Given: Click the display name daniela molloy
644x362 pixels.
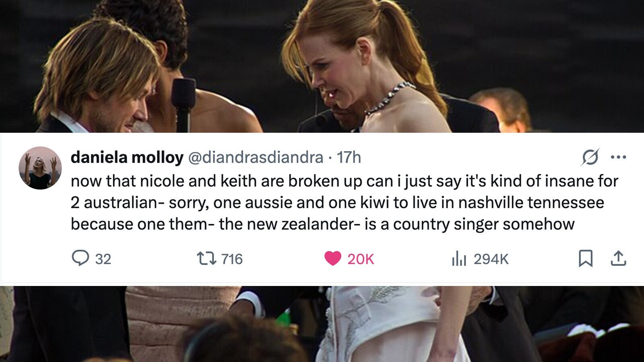Looking at the screenshot, I should 127,157.
